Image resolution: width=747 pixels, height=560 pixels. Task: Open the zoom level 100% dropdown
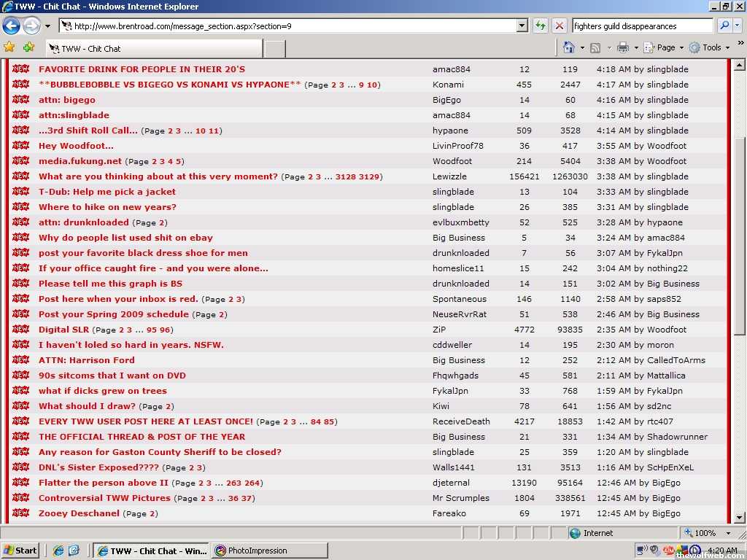729,533
